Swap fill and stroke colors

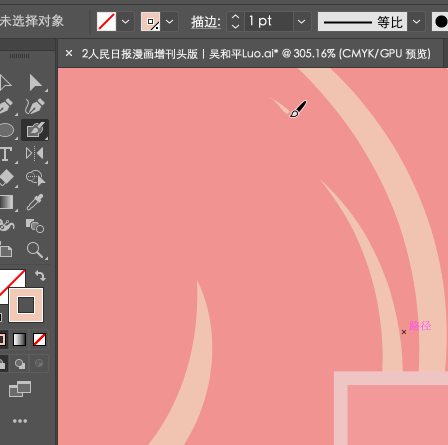click(40, 276)
